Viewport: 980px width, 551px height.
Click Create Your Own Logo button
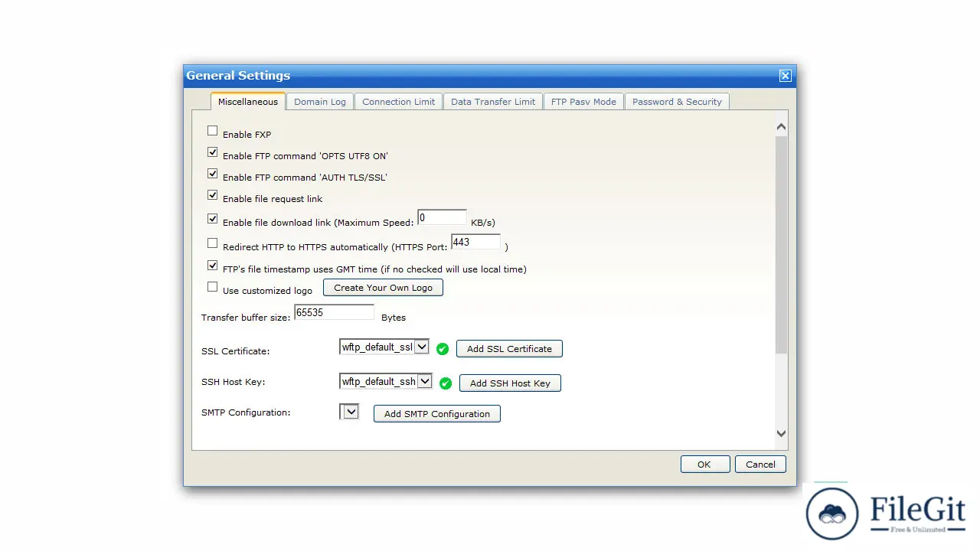[383, 288]
